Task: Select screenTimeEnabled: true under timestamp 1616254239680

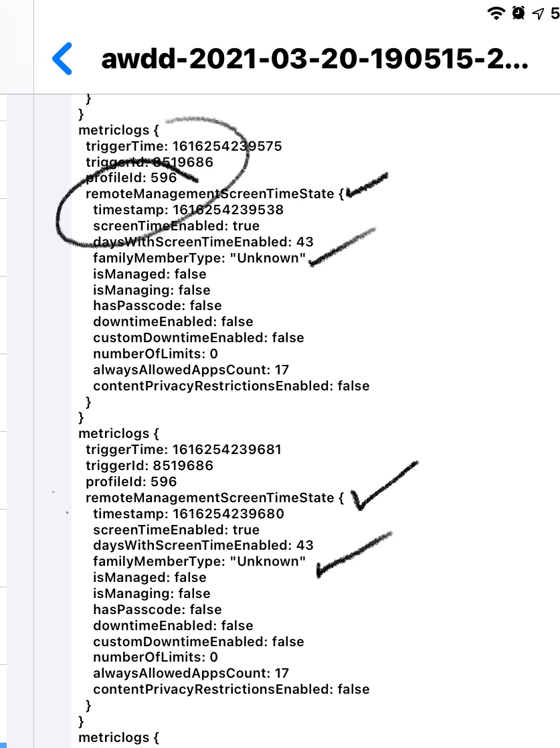Action: click(x=177, y=530)
